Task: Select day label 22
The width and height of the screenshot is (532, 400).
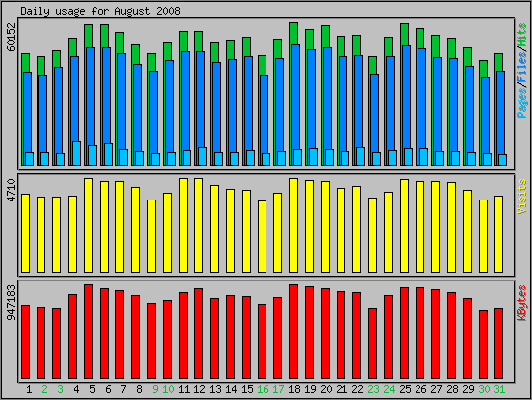Action: (x=357, y=389)
